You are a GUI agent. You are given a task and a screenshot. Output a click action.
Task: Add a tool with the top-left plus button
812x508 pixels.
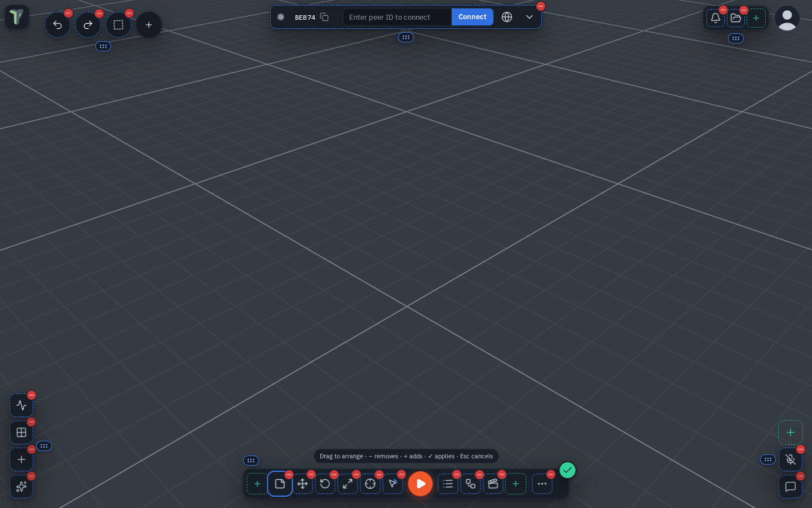149,25
